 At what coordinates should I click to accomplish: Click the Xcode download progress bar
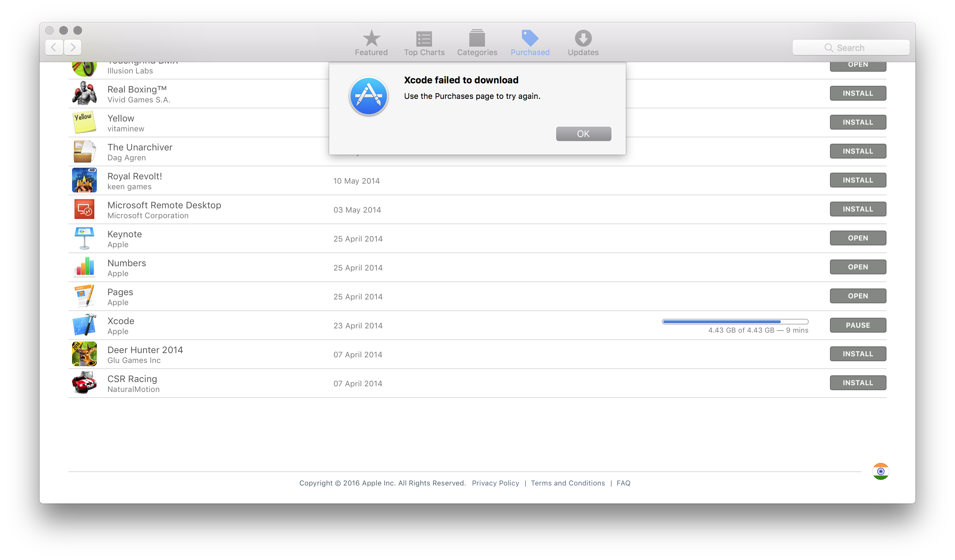point(735,322)
